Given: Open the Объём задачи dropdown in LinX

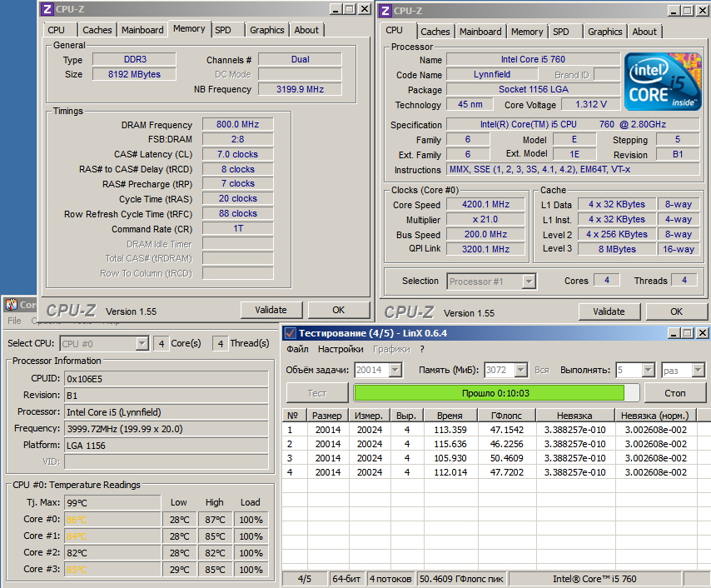Looking at the screenshot, I should (395, 370).
